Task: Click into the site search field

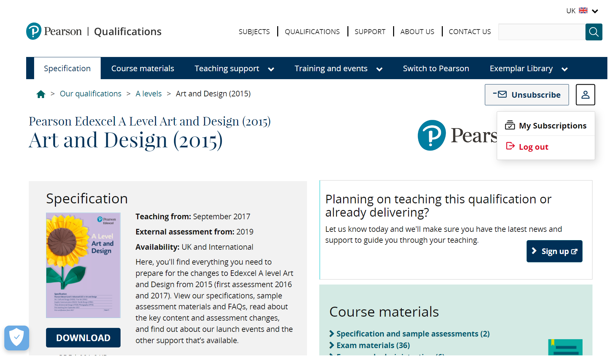Action: (541, 32)
